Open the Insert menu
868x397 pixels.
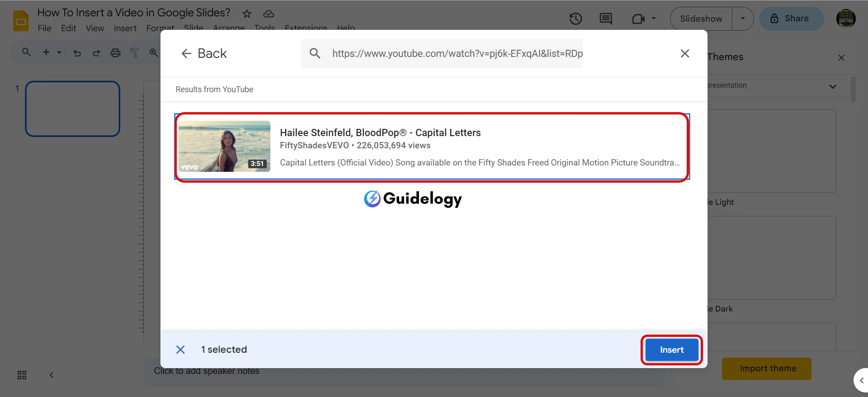[x=125, y=28]
